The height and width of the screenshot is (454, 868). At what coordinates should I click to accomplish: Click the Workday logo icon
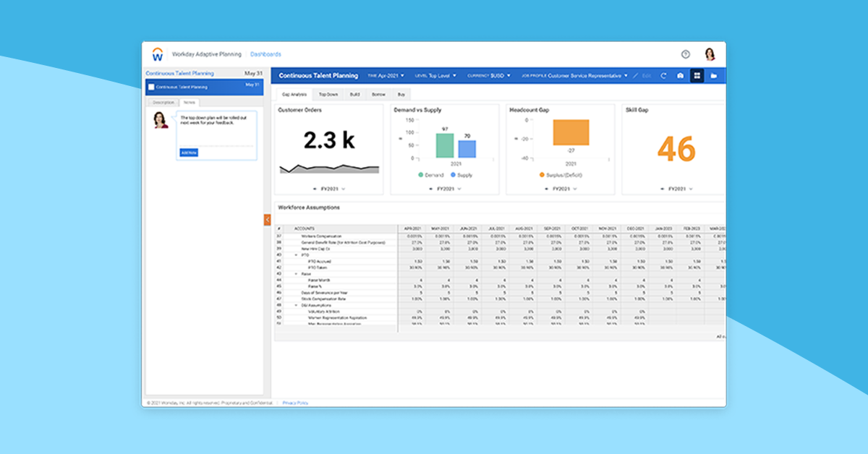point(157,54)
